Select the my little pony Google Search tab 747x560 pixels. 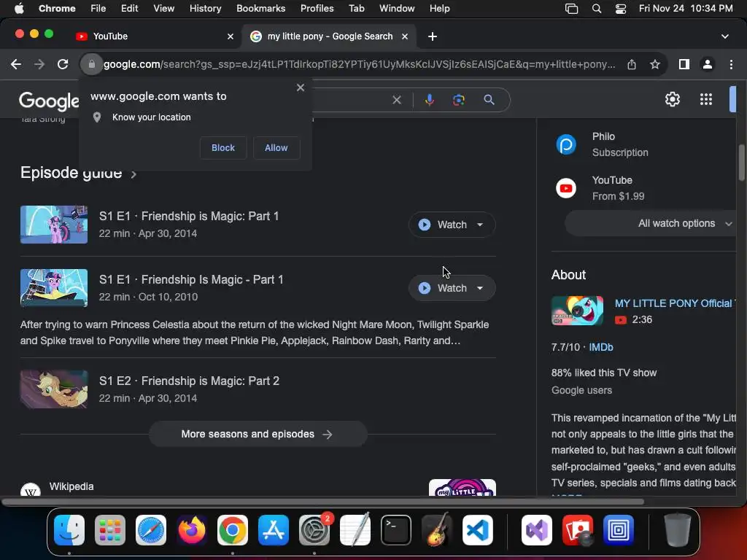(x=329, y=36)
